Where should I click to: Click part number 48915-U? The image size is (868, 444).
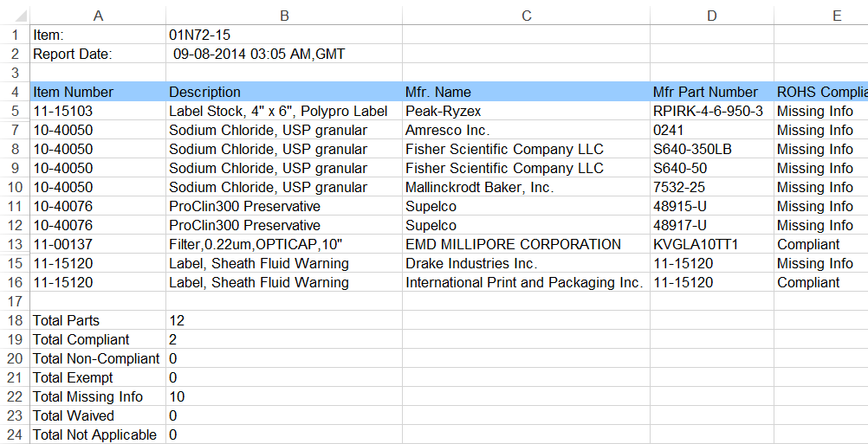point(712,206)
